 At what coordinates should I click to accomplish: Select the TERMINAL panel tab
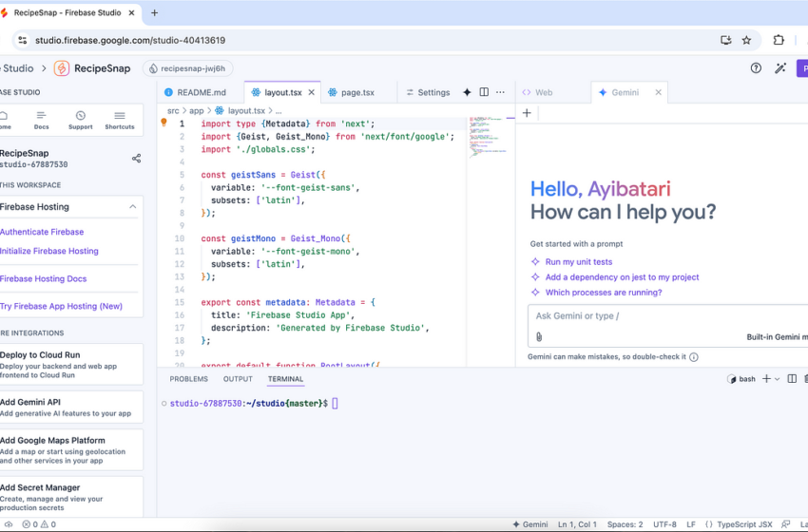coord(285,379)
